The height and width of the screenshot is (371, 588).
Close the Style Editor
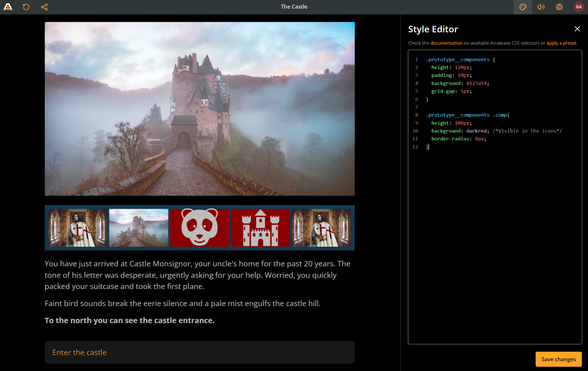pyautogui.click(x=577, y=29)
